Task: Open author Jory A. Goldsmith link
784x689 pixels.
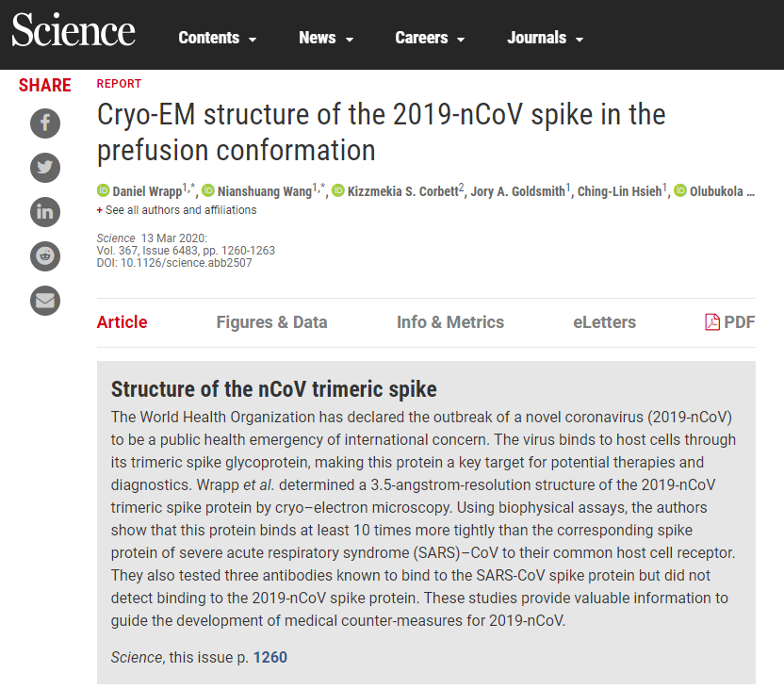Action: point(518,191)
